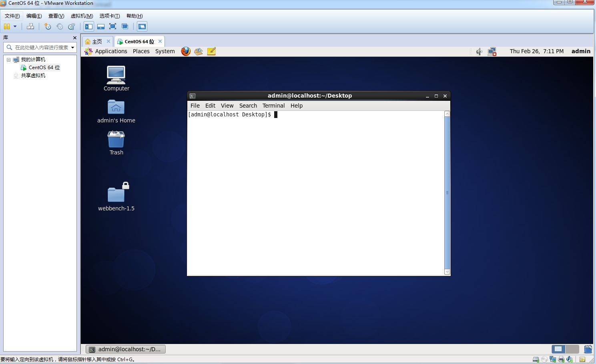
Task: Open the 编辑(E) menu
Action: (x=34, y=16)
